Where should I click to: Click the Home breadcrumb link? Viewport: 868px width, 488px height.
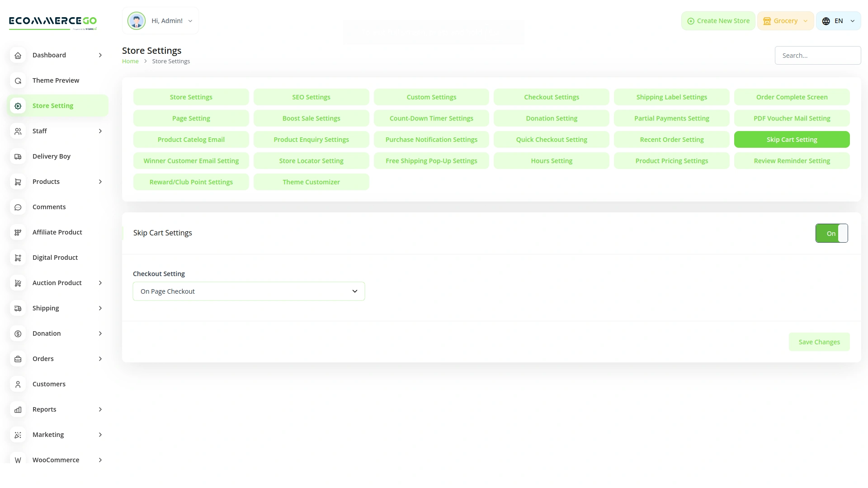[130, 61]
